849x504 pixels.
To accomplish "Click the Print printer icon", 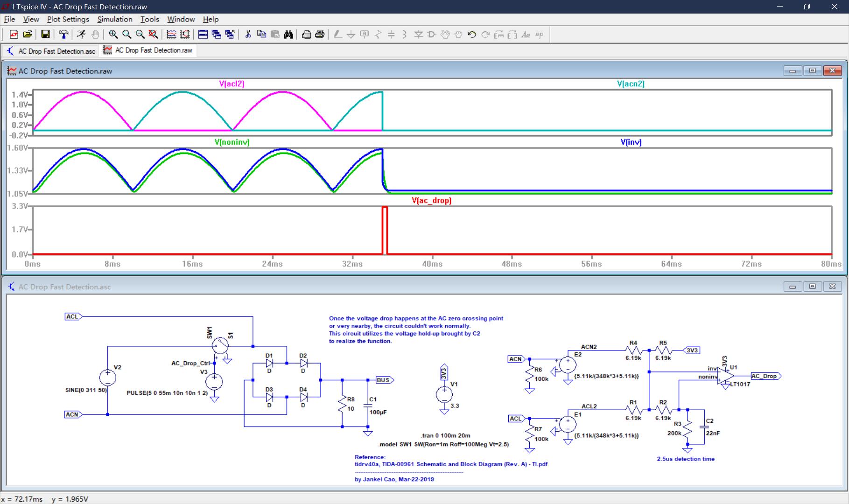I will coord(320,34).
